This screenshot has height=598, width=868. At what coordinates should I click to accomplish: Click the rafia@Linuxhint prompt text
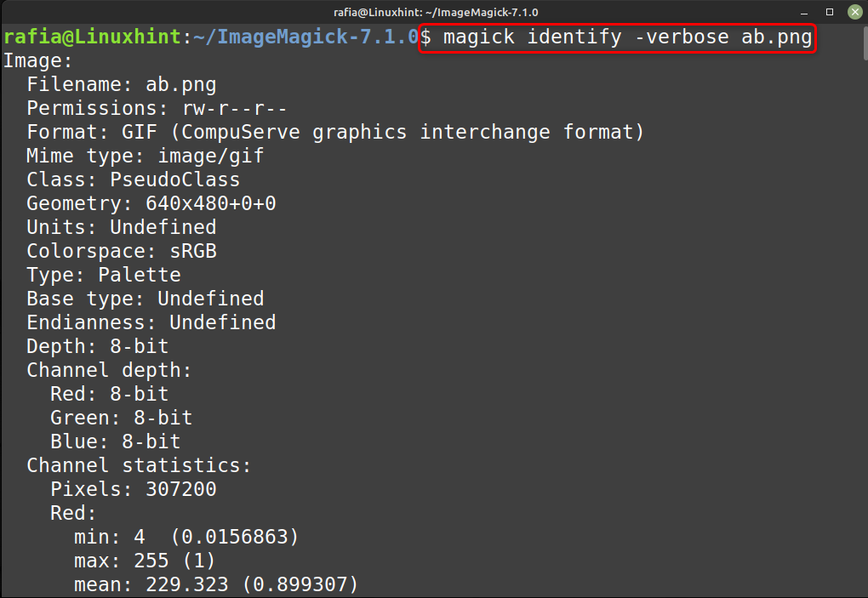point(93,37)
